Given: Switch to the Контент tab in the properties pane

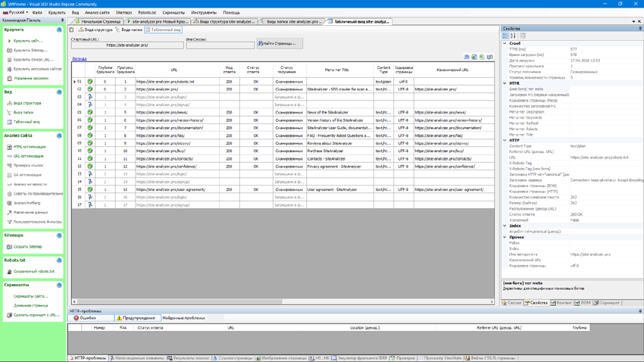Looking at the screenshot, I should click(561, 303).
